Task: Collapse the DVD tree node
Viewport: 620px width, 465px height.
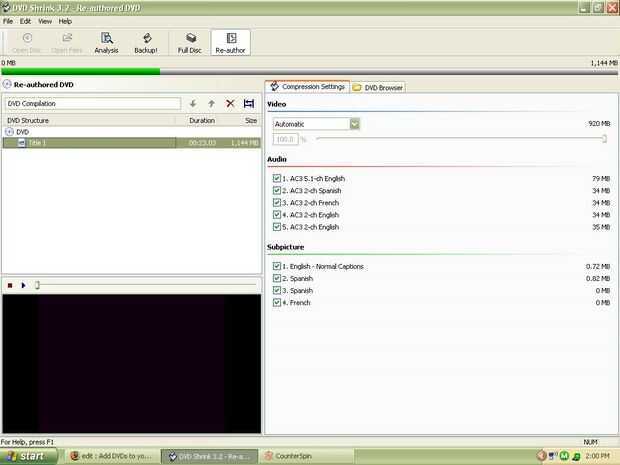Action: coord(9,132)
